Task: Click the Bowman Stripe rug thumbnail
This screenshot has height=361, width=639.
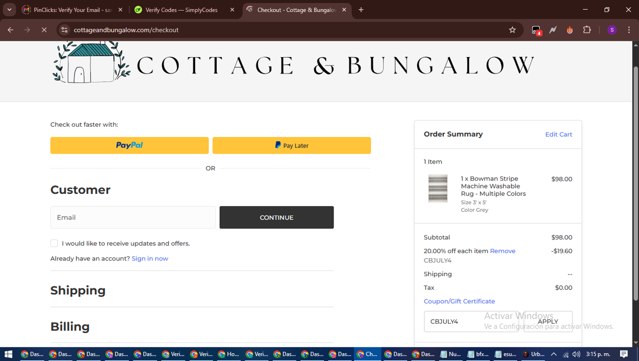Action: (x=438, y=188)
